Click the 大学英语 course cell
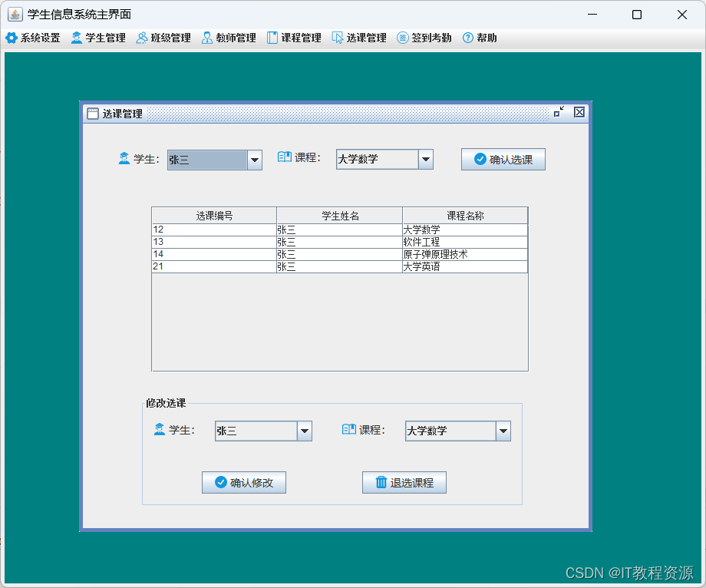The image size is (706, 588). click(465, 266)
